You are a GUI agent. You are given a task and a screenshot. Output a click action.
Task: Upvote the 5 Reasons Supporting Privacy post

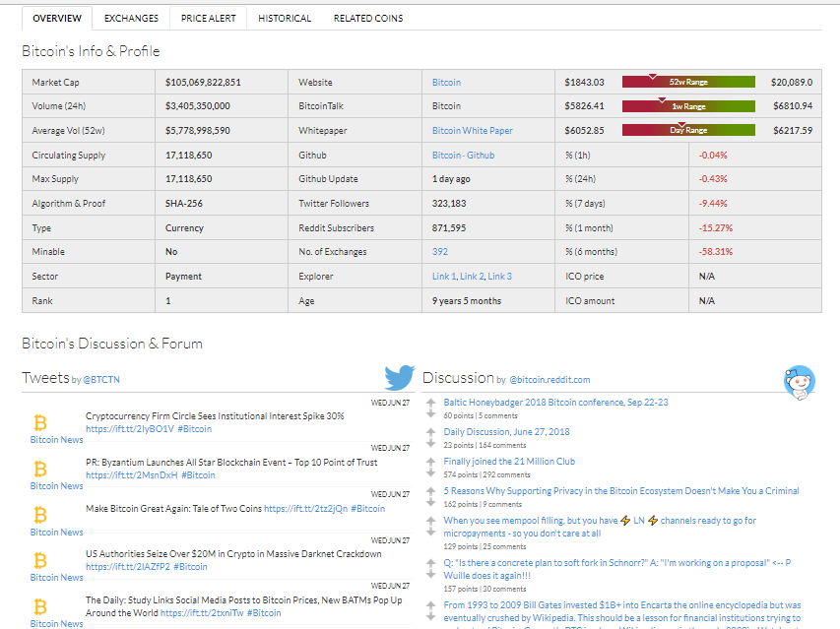pos(430,490)
